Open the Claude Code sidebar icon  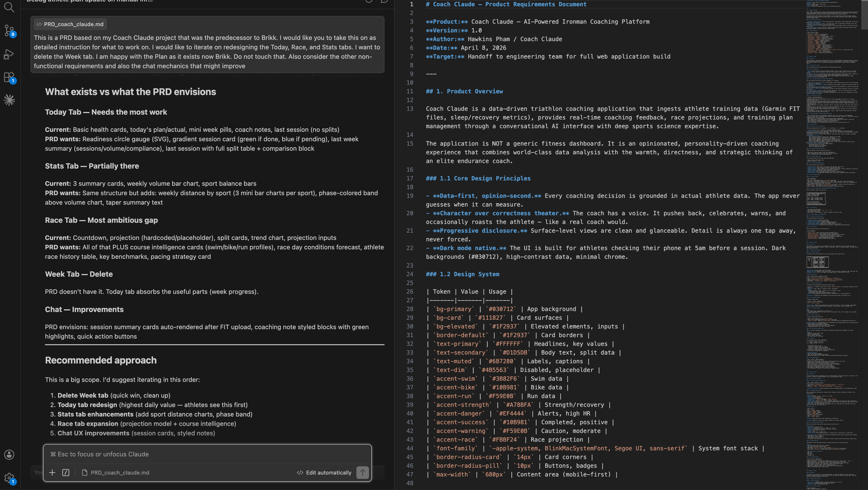[x=9, y=100]
